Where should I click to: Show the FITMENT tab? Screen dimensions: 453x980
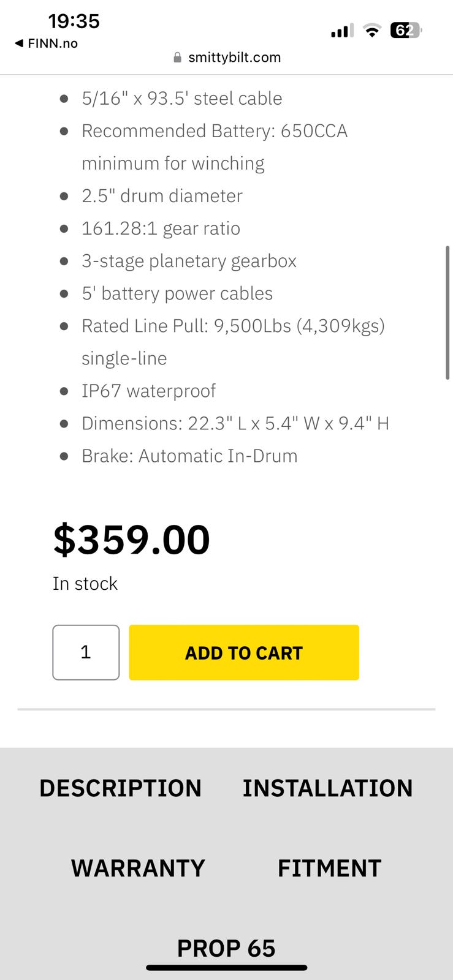click(329, 869)
